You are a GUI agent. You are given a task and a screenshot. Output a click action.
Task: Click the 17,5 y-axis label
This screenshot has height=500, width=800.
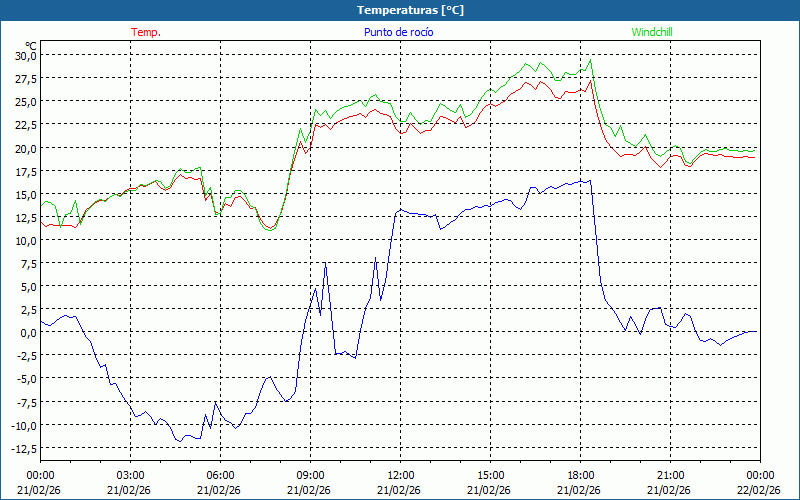point(25,171)
